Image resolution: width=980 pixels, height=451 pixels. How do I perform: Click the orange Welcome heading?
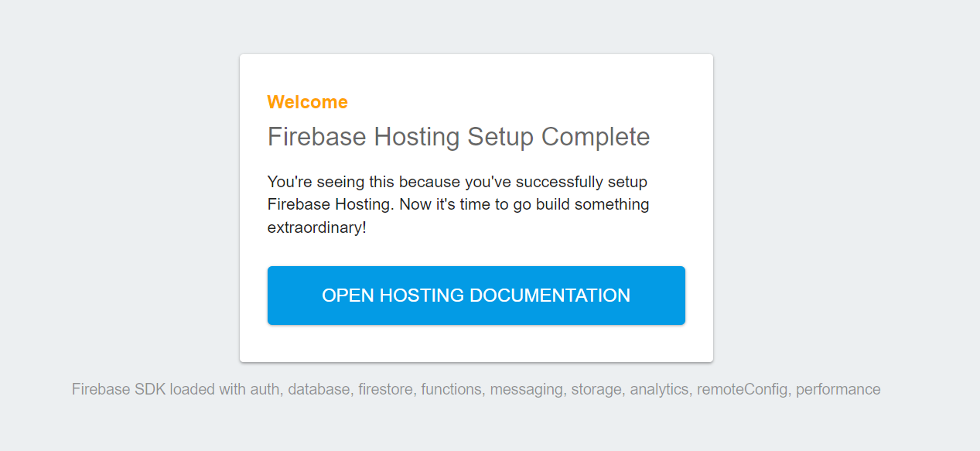coord(308,102)
